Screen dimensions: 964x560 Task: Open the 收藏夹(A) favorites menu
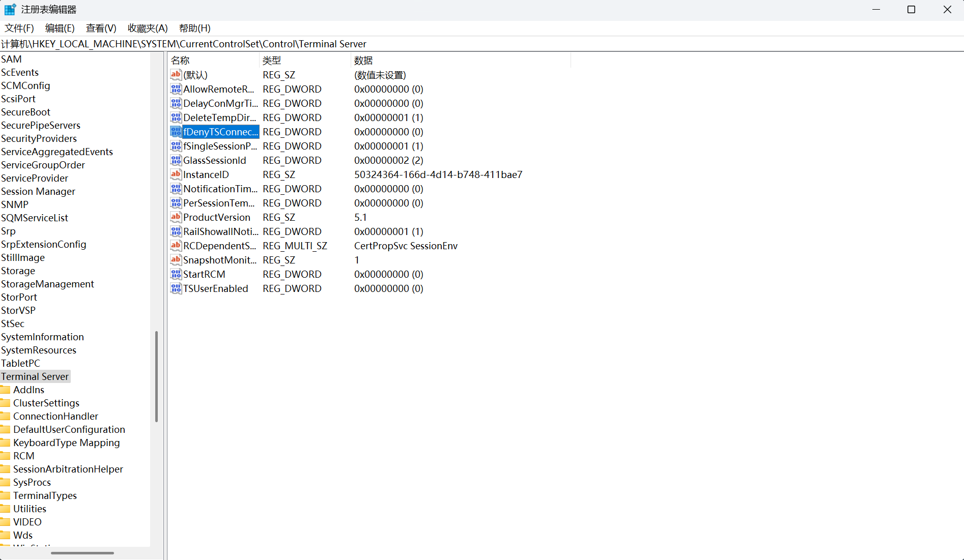tap(148, 28)
